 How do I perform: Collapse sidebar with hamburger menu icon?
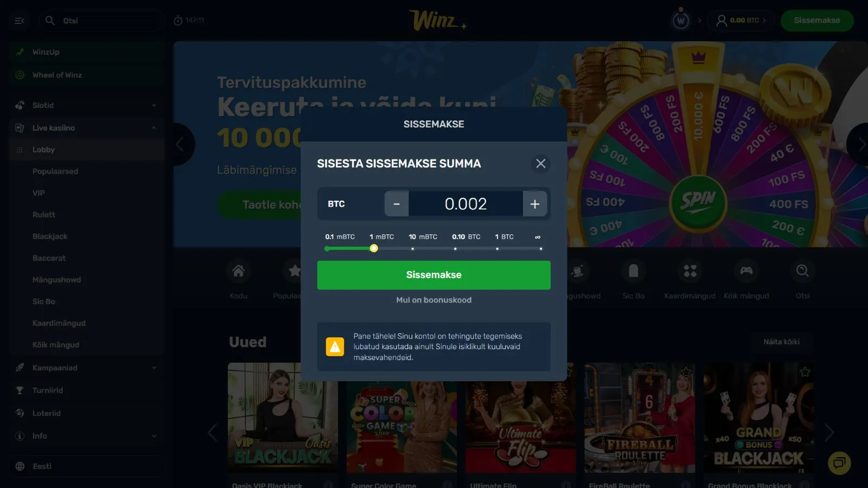pos(20,21)
